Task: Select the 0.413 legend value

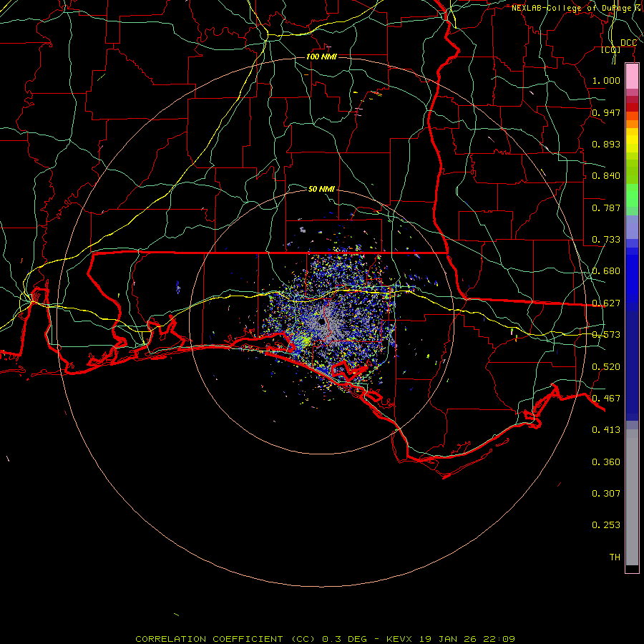Action: click(606, 430)
